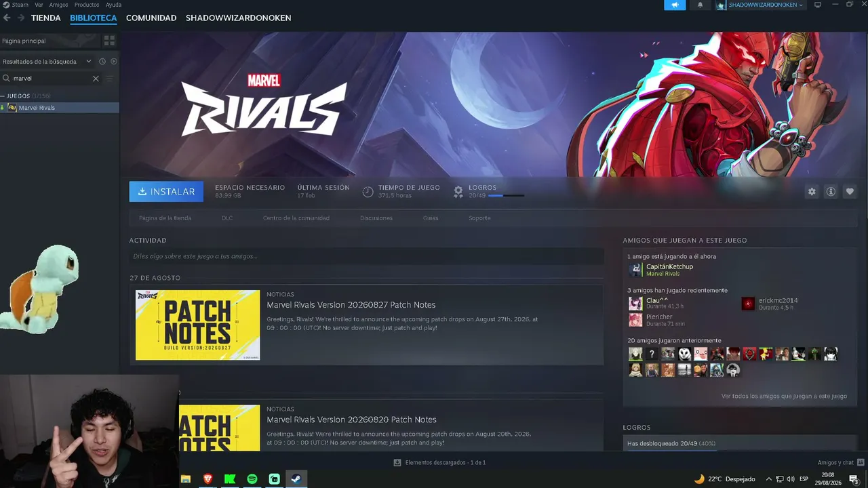Open Spotify from the taskbar
The image size is (868, 488).
pyautogui.click(x=252, y=479)
